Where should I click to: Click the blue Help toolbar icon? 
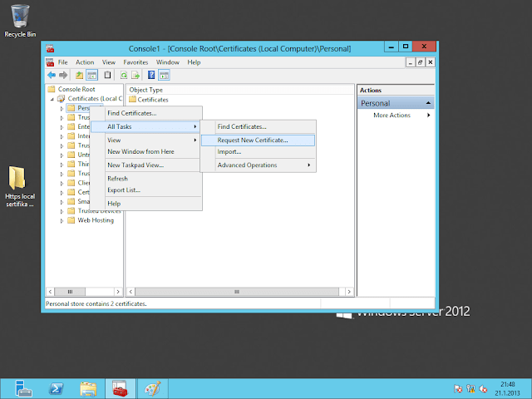[151, 75]
